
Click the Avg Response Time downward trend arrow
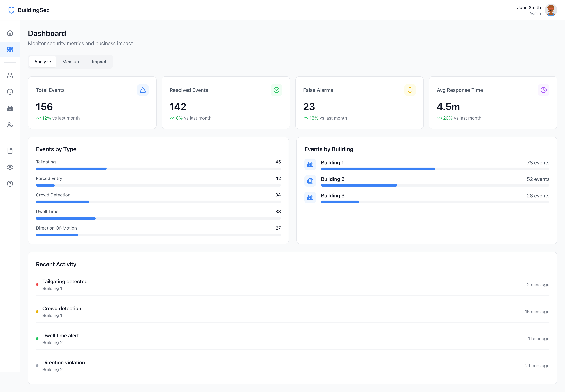point(439,118)
